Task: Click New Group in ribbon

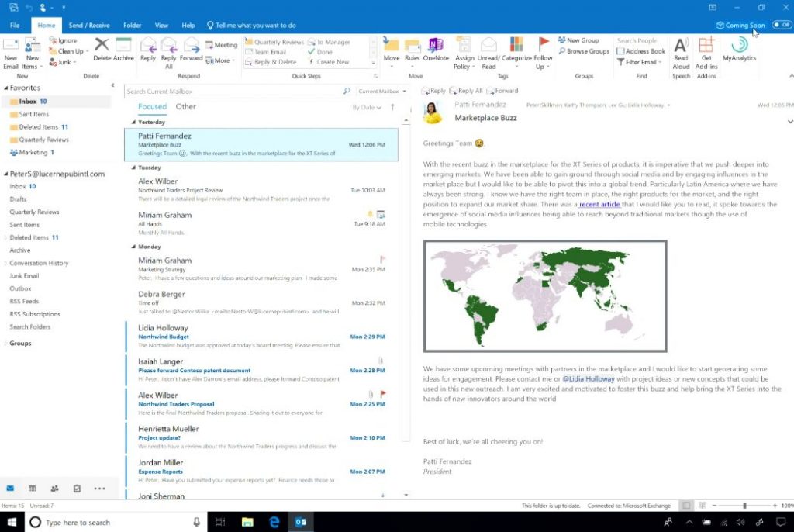Action: pos(578,40)
